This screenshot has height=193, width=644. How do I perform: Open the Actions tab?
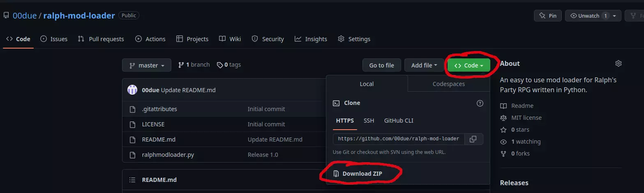click(150, 39)
